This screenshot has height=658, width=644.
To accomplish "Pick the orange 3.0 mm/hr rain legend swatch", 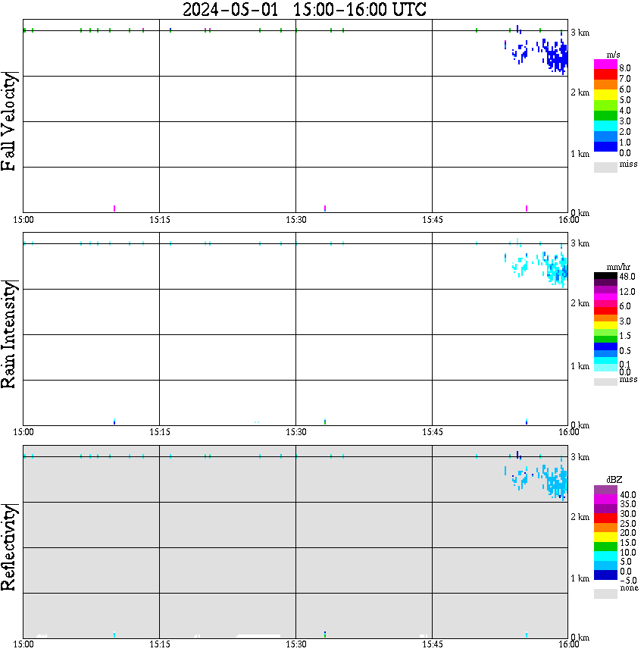I will pos(605,318).
